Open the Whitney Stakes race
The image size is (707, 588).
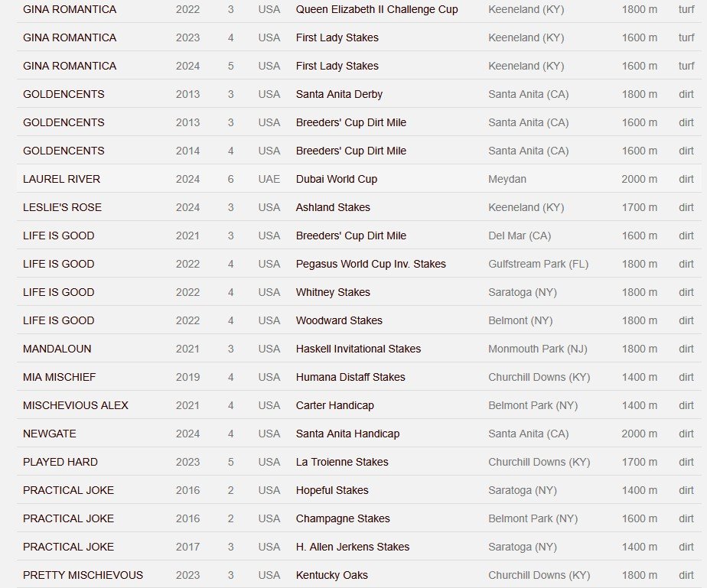pos(333,292)
